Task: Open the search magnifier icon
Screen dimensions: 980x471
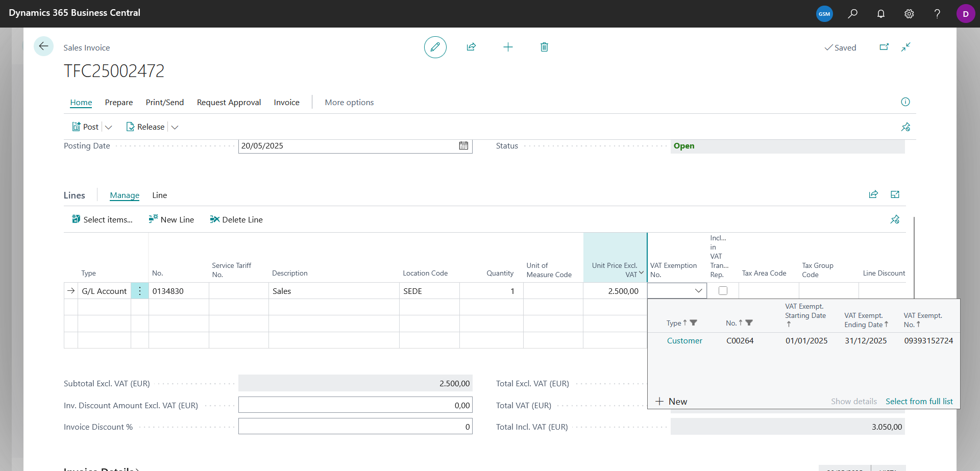Action: pyautogui.click(x=853, y=14)
